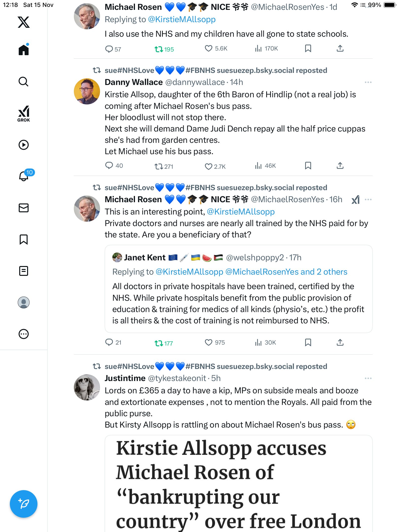Bookmark Michael Rosen's NHS state schools reply
The width and height of the screenshot is (399, 532).
[x=308, y=49]
